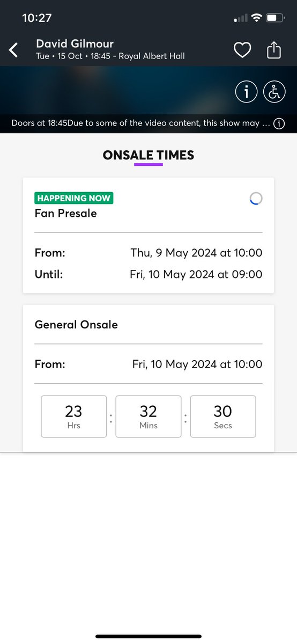Favorite the event with the heart icon
This screenshot has height=644, width=297.
[x=242, y=50]
